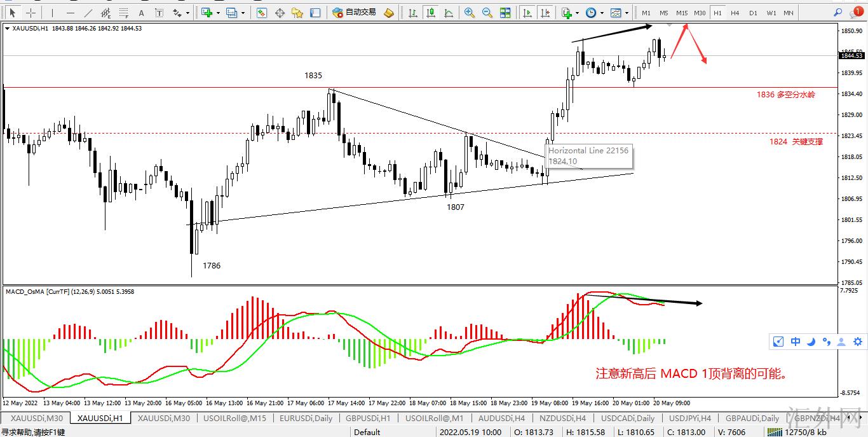Screen dimensions: 868x437
Task: Select the crosshair tool
Action: [x=31, y=13]
